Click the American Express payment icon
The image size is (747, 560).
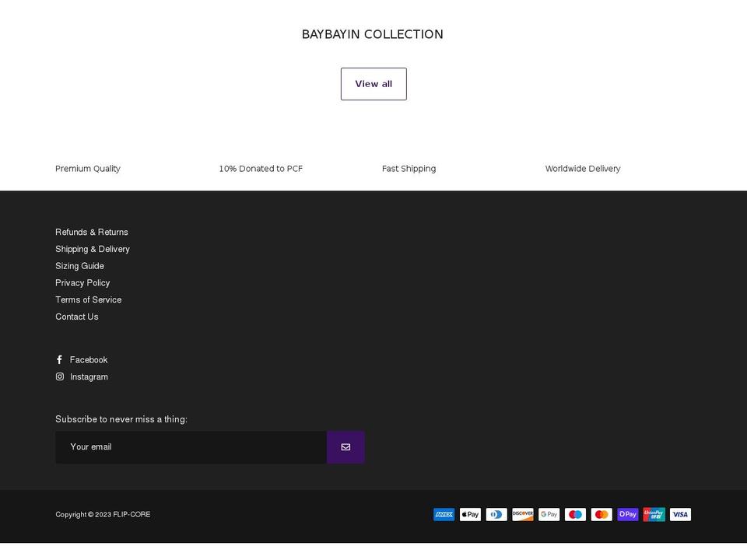[x=444, y=514]
